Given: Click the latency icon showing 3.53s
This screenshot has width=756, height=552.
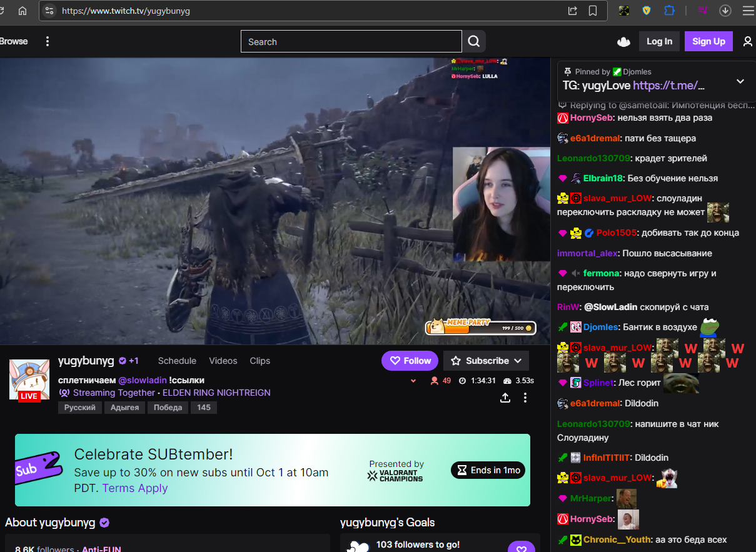Looking at the screenshot, I should coord(507,381).
